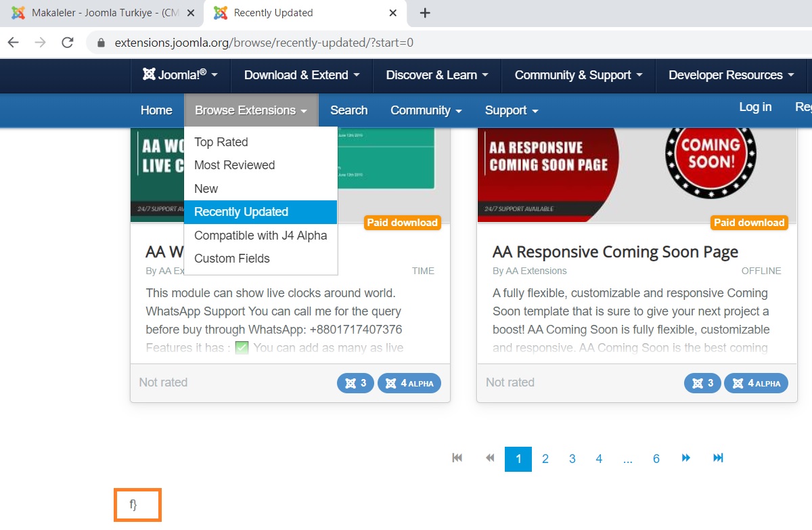
Task: Expand the Support dropdown in navbar
Action: pos(512,110)
